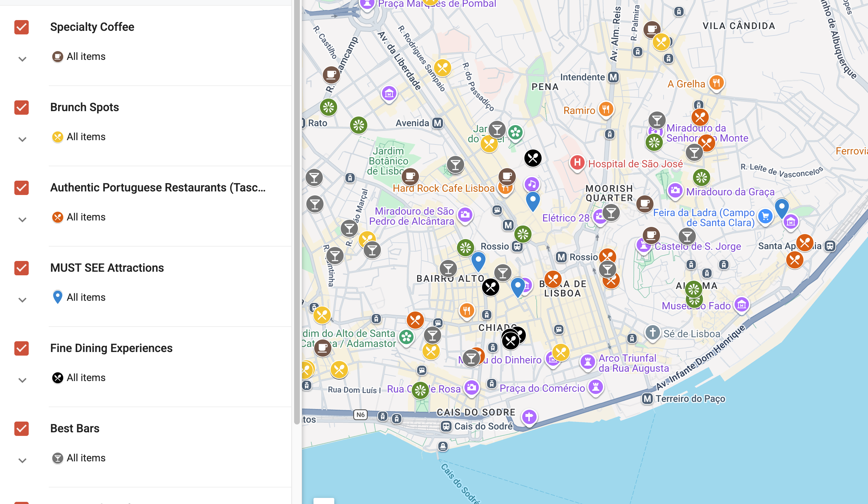Image resolution: width=868 pixels, height=504 pixels.
Task: Uncheck the Specialty Coffee layer checkbox
Action: pos(22,27)
